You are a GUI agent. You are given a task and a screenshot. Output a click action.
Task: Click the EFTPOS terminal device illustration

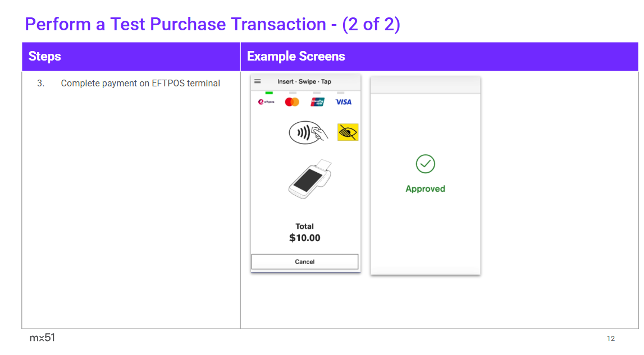tap(308, 178)
